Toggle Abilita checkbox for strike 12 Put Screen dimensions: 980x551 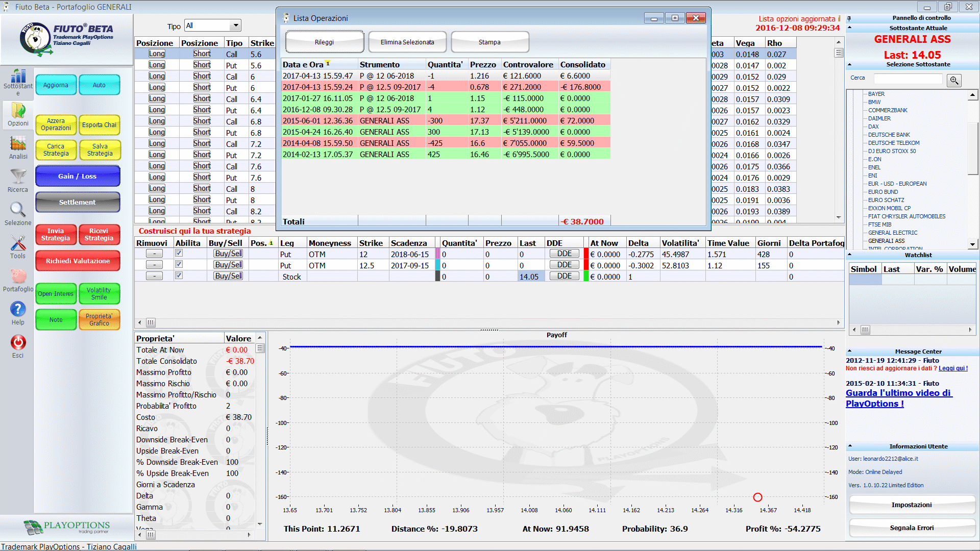pyautogui.click(x=179, y=253)
